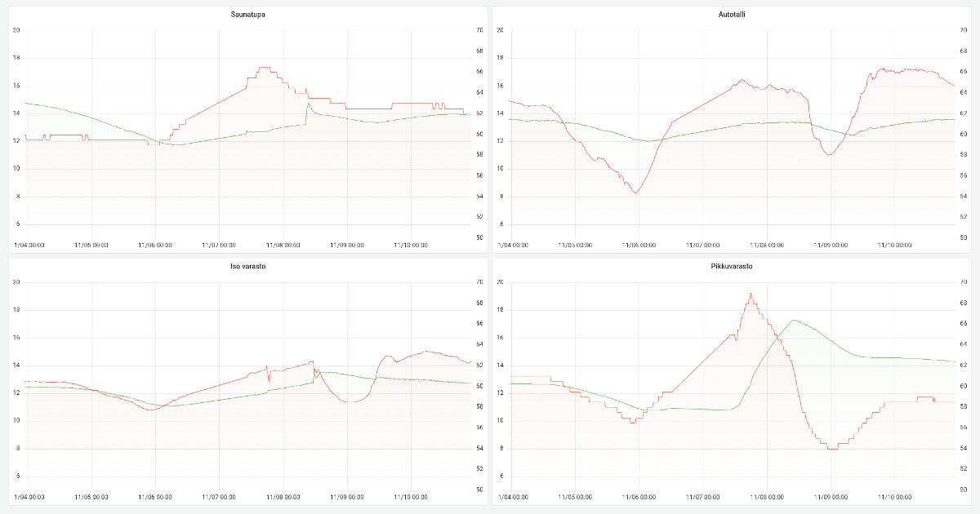Image resolution: width=980 pixels, height=514 pixels.
Task: Click 11/09 00:00 on the Pikkuvarasto time axis
Action: 830,497
